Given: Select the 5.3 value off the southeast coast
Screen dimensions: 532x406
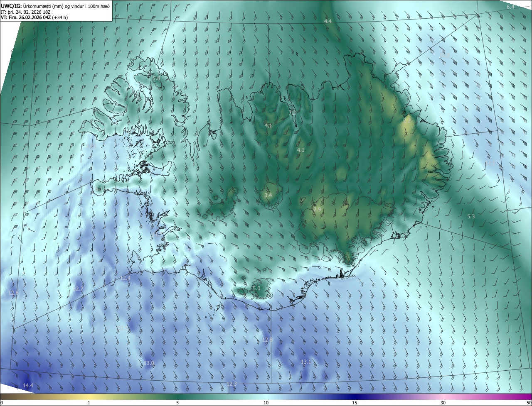Looking at the screenshot, I should click(x=471, y=217).
